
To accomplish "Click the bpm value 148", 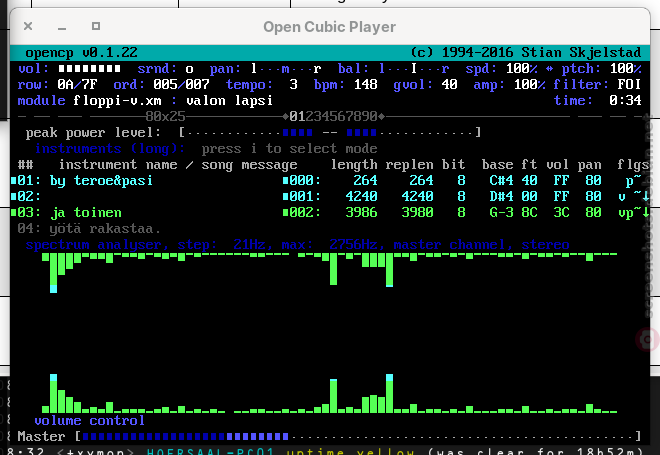I will coord(365,84).
